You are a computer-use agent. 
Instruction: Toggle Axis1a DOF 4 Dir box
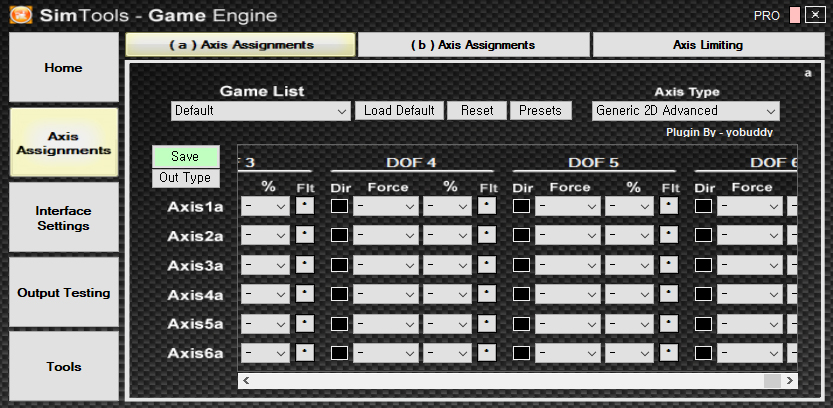(x=339, y=206)
